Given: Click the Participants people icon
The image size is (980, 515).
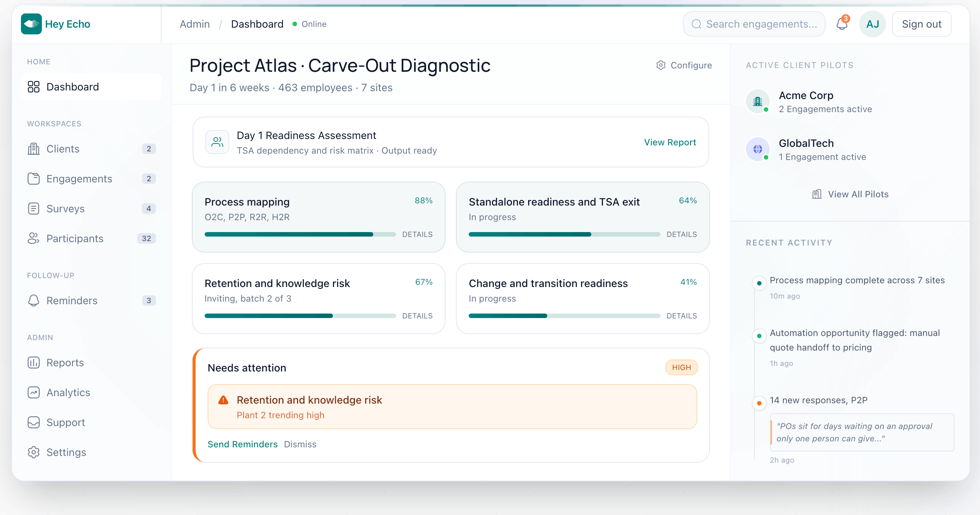Looking at the screenshot, I should click(x=34, y=238).
